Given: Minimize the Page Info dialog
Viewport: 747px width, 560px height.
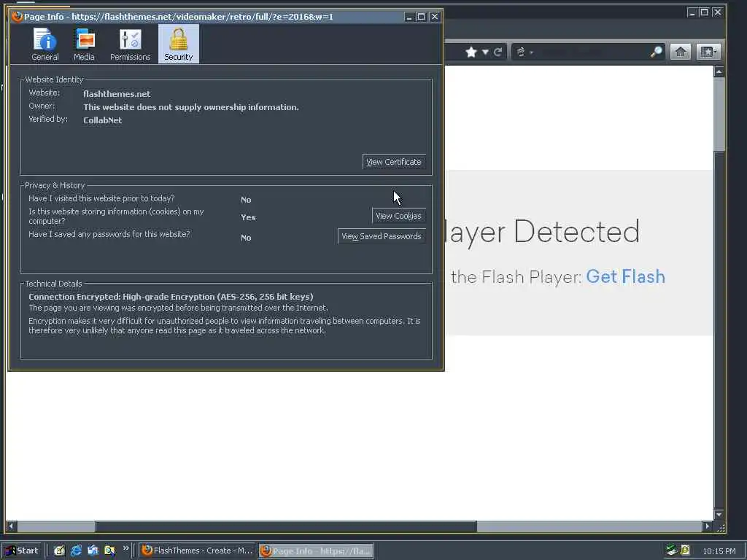Looking at the screenshot, I should (x=409, y=17).
